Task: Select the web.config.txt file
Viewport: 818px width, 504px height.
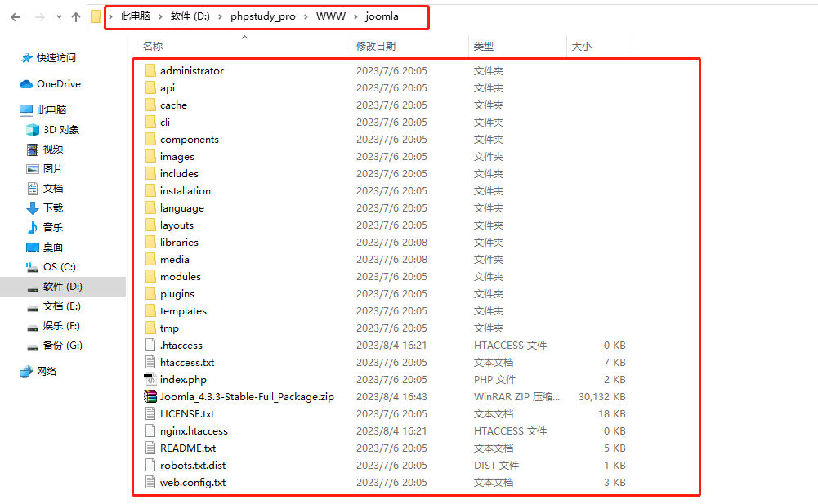Action: point(193,483)
